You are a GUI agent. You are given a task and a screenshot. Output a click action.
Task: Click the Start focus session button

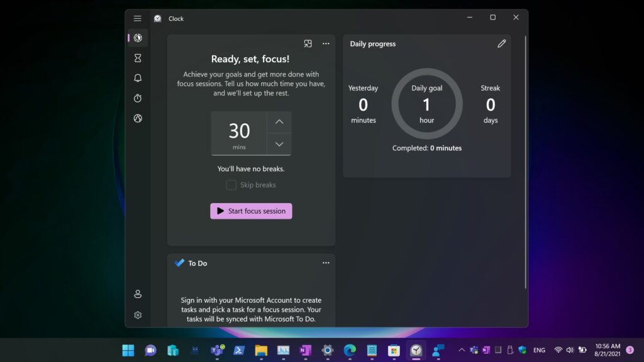click(x=251, y=211)
